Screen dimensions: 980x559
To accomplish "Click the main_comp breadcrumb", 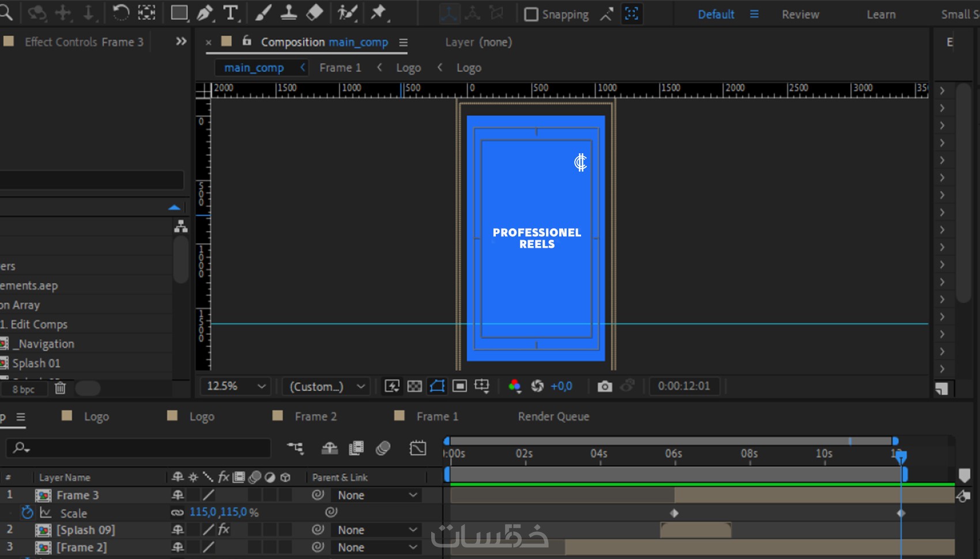I will coord(254,68).
